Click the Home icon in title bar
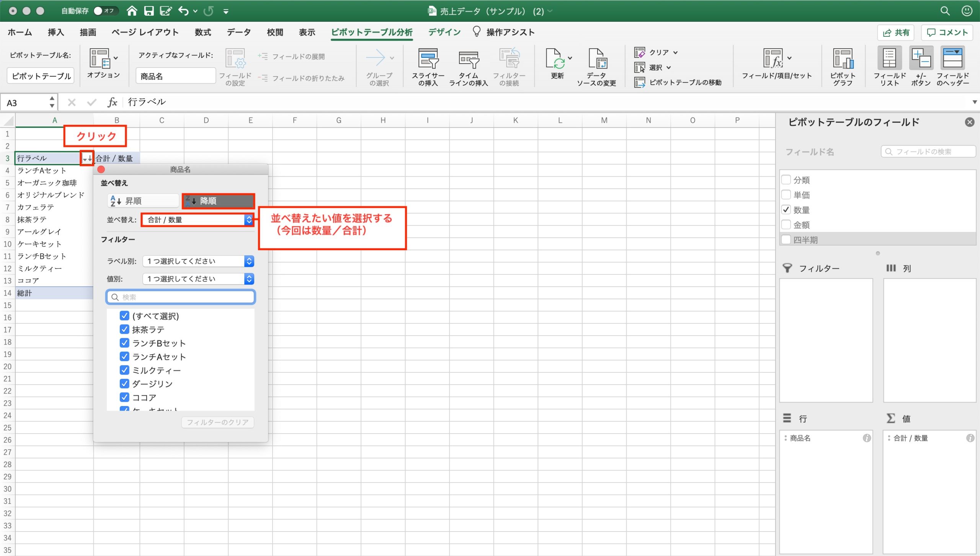Viewport: 980px width, 556px height. coord(132,11)
